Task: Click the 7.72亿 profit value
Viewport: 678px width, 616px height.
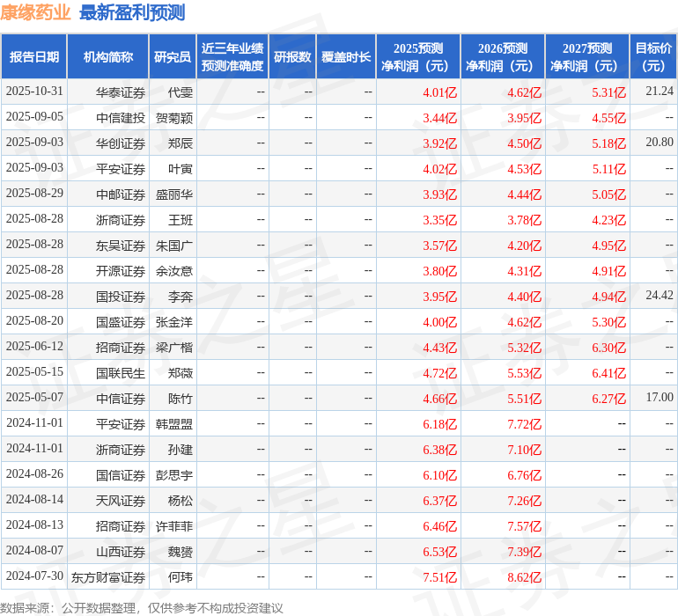Action: coord(524,423)
